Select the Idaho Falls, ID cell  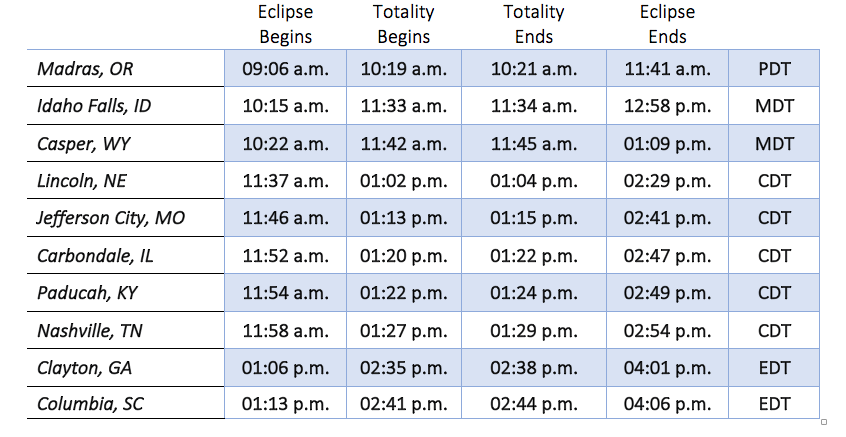[94, 107]
